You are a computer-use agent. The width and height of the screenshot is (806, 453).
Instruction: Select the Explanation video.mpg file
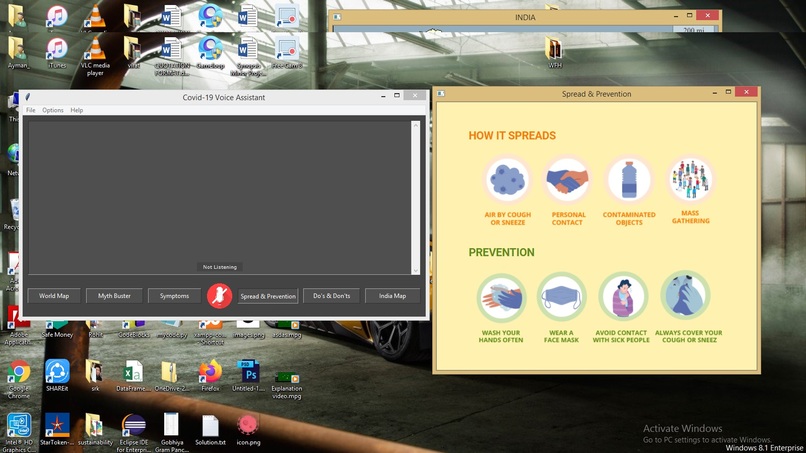[x=287, y=385]
